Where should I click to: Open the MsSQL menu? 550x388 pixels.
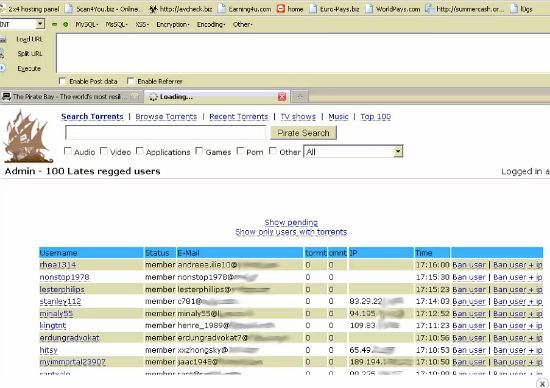click(116, 25)
